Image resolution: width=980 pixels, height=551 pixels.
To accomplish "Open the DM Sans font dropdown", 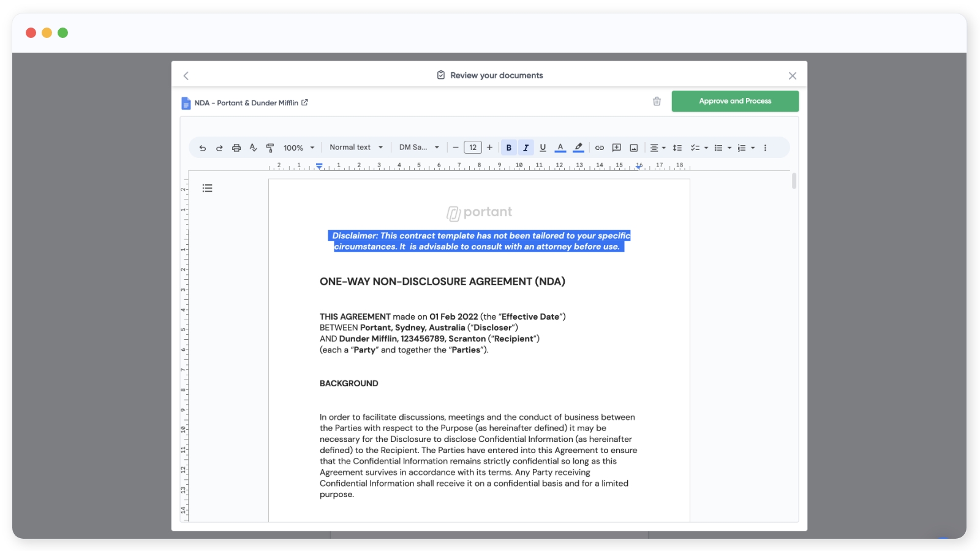I will click(419, 148).
